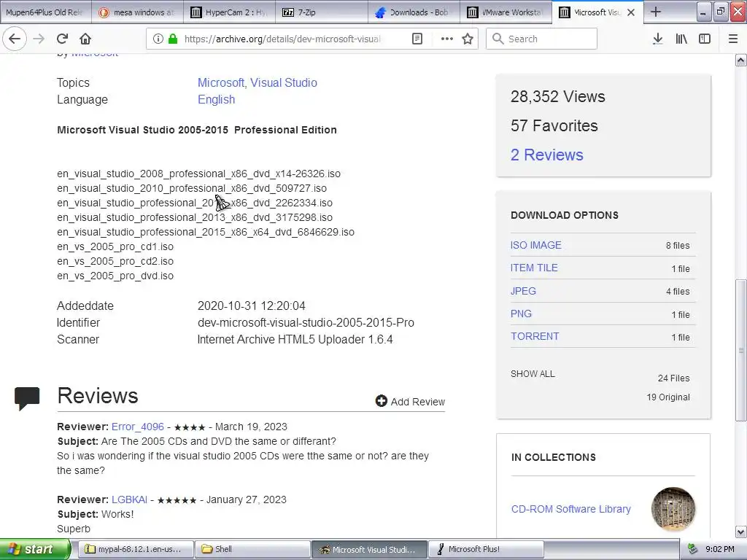Click SHOW ALL files
The height and width of the screenshot is (560, 747).
point(533,374)
